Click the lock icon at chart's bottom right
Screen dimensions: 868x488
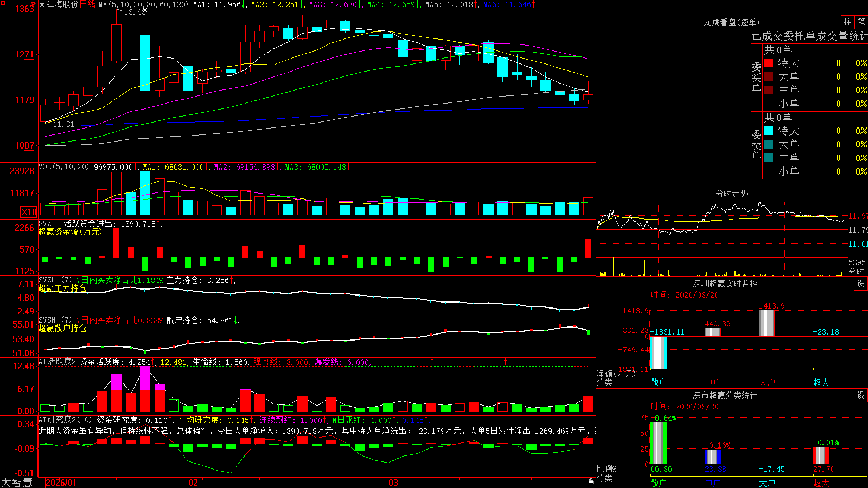[x=591, y=481]
